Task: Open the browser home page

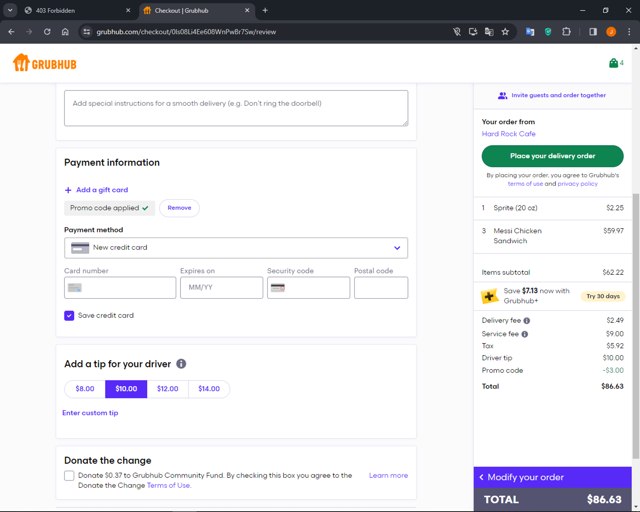Action: 65,31
